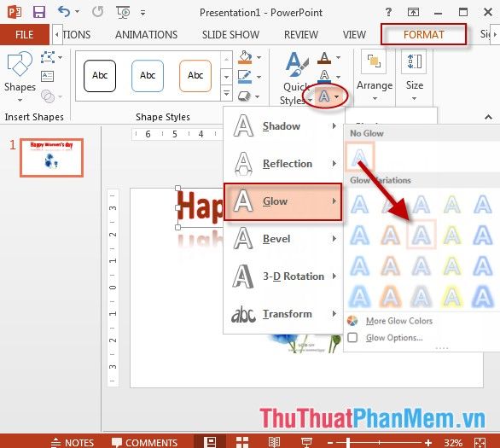Image resolution: width=500 pixels, height=448 pixels.
Task: Toggle the NOTES pane
Action: click(73, 443)
